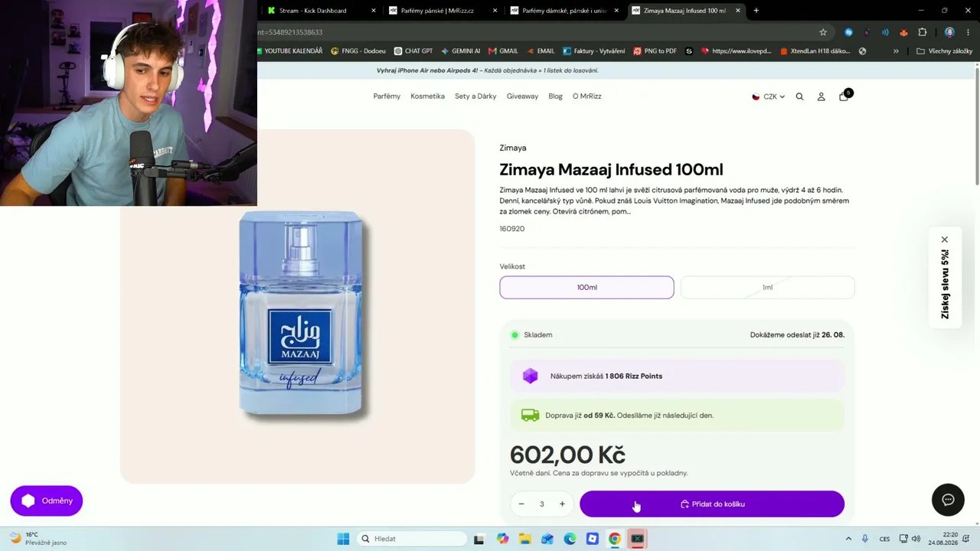
Task: Open the XtendLan H18 bookmark
Action: 815,51
